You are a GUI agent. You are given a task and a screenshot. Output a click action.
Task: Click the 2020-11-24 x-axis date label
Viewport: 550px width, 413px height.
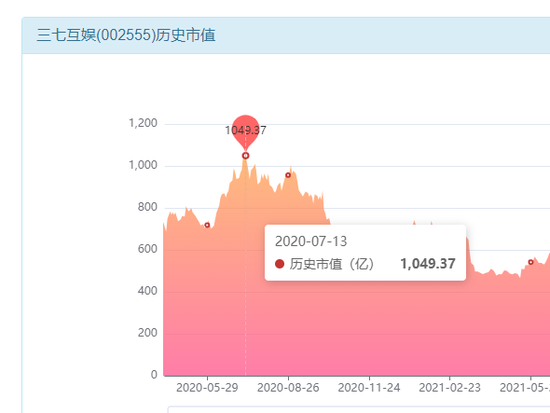click(369, 388)
